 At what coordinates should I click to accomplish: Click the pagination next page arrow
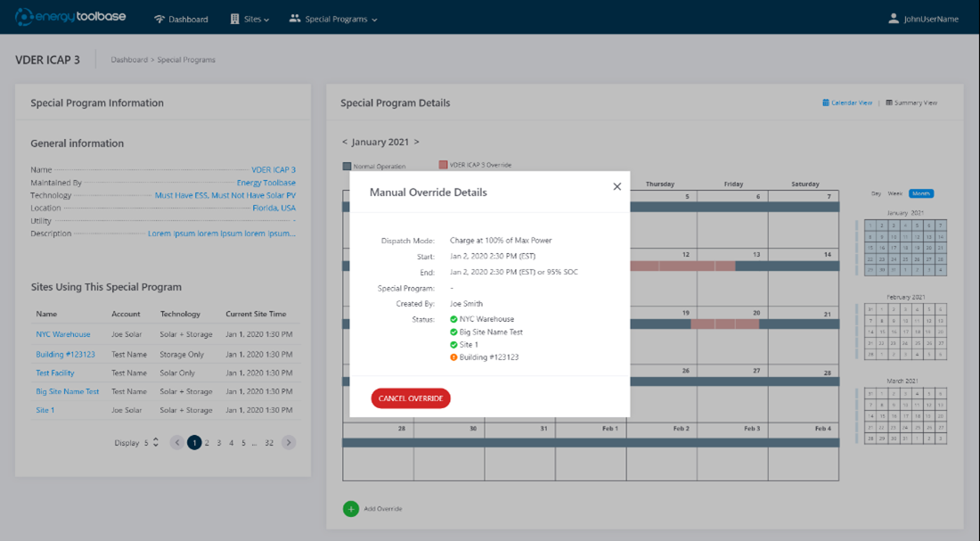click(288, 443)
